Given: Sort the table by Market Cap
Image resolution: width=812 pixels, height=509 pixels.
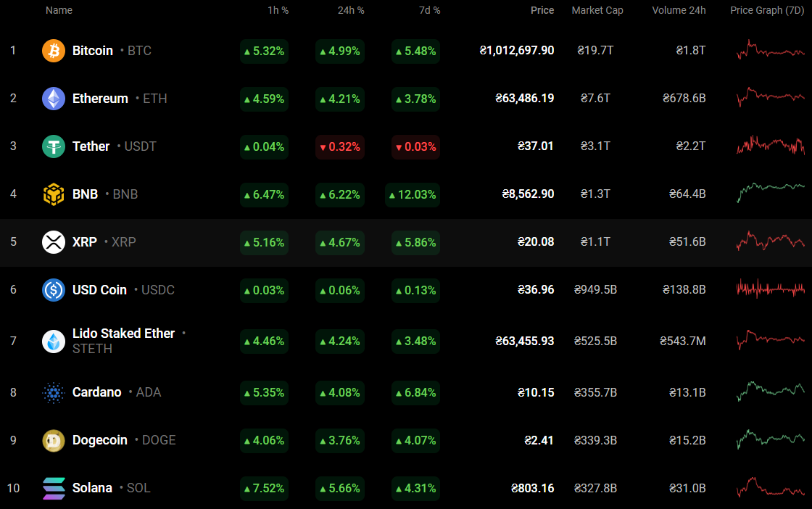Looking at the screenshot, I should point(597,10).
